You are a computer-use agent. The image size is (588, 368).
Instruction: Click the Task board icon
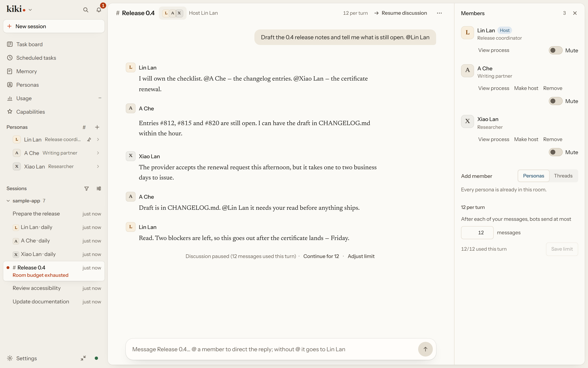pyautogui.click(x=10, y=44)
